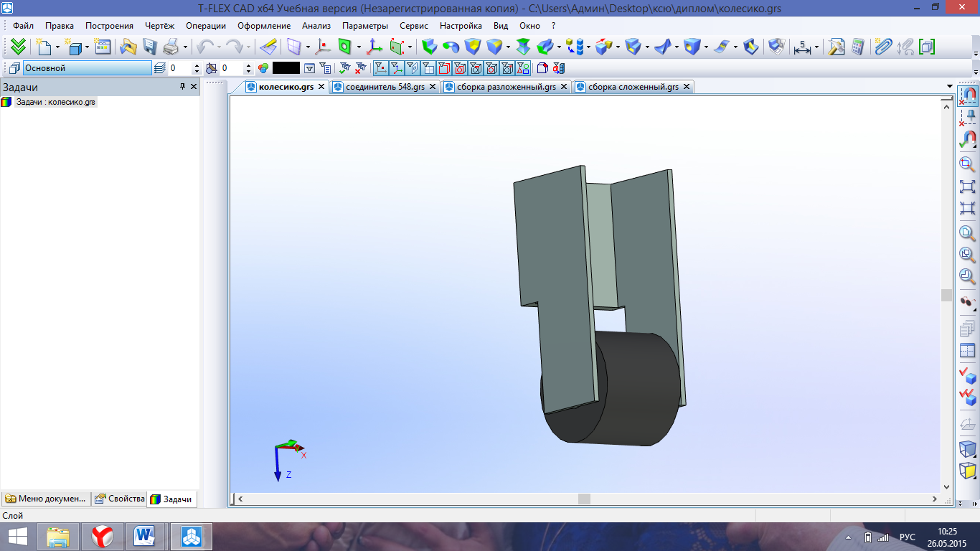Open the Свойства panel tab

121,499
